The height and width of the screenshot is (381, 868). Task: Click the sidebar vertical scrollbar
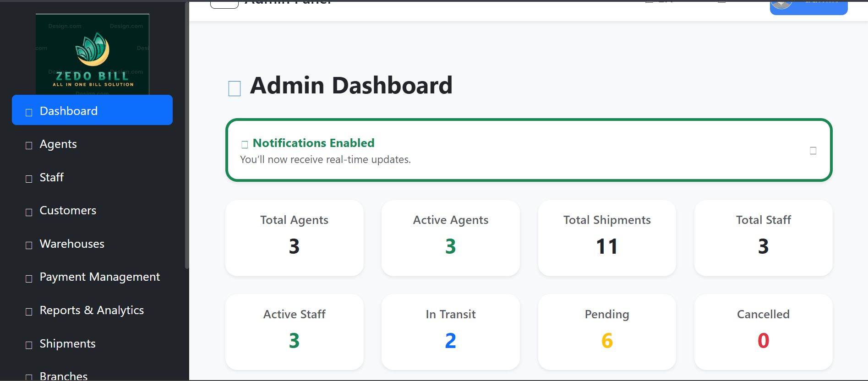tap(186, 137)
